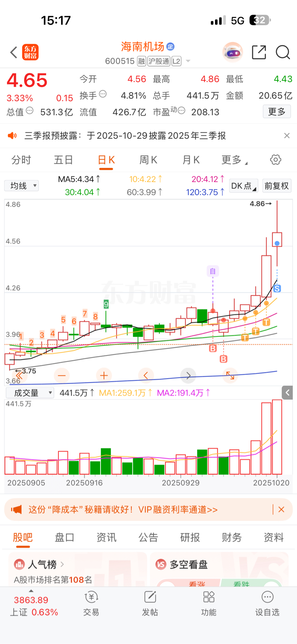Move chart right with arrow button
This screenshot has width=297, height=644.
click(x=188, y=375)
